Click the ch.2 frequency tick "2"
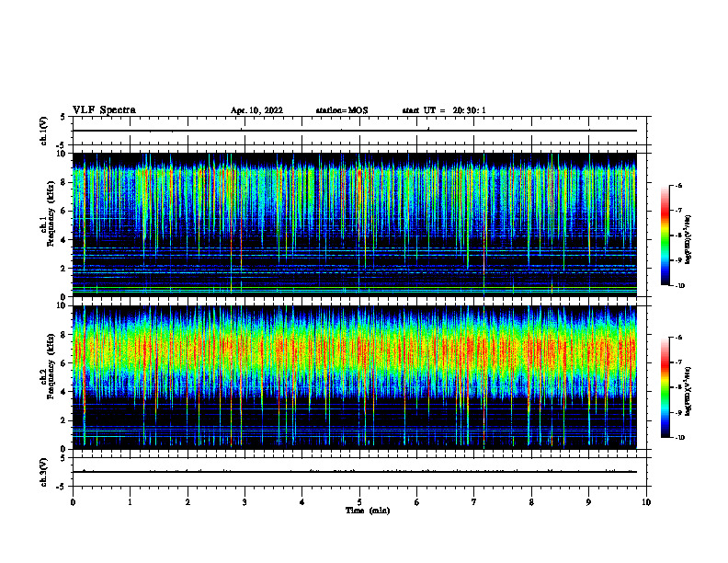 (63, 420)
